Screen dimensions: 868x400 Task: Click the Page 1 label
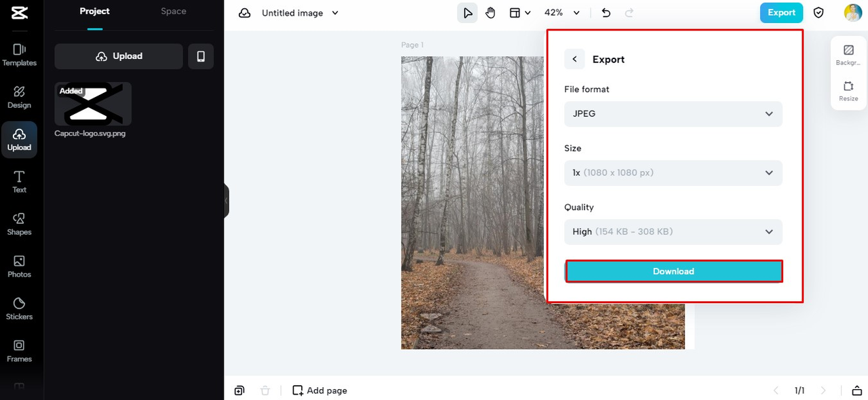(x=412, y=45)
